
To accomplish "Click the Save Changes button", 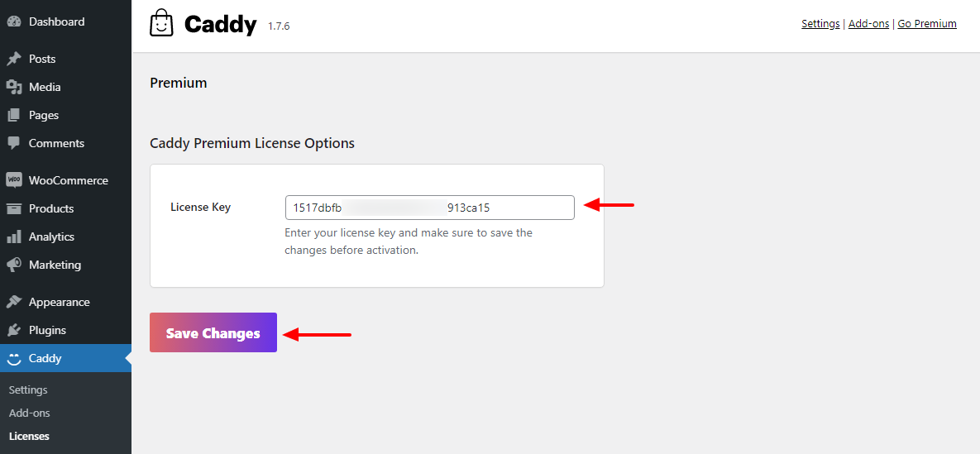I will click(x=213, y=332).
